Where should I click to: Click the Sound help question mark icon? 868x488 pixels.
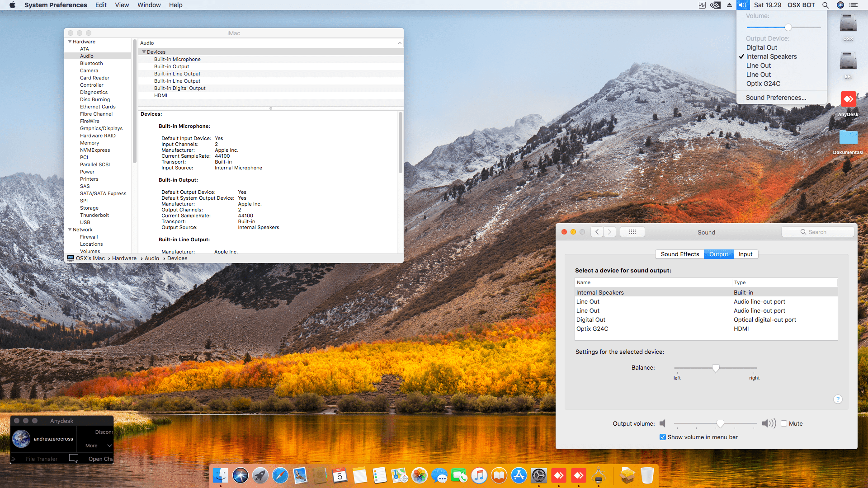(x=837, y=399)
